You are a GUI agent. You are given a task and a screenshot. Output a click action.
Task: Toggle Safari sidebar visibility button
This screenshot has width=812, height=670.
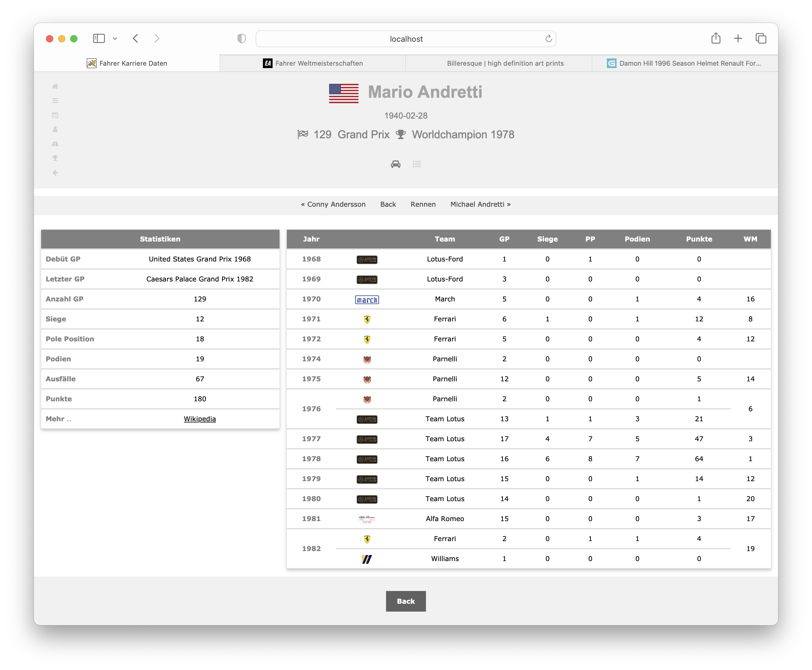pos(99,39)
